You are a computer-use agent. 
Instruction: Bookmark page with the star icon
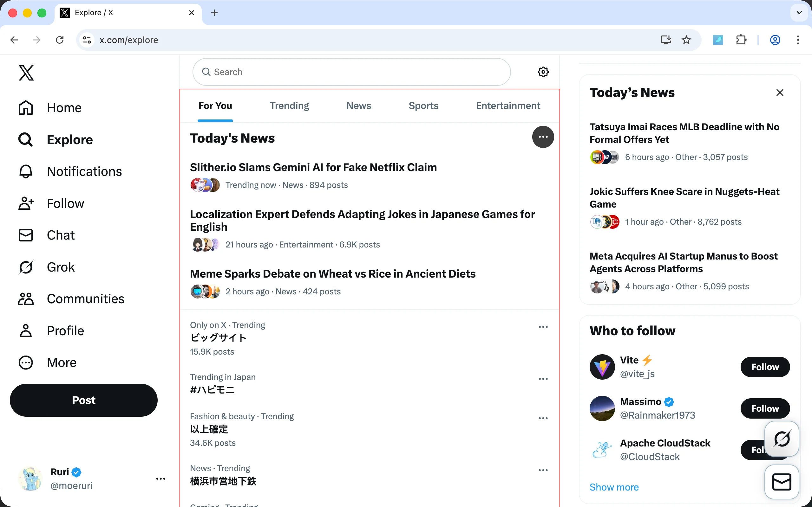pos(686,40)
